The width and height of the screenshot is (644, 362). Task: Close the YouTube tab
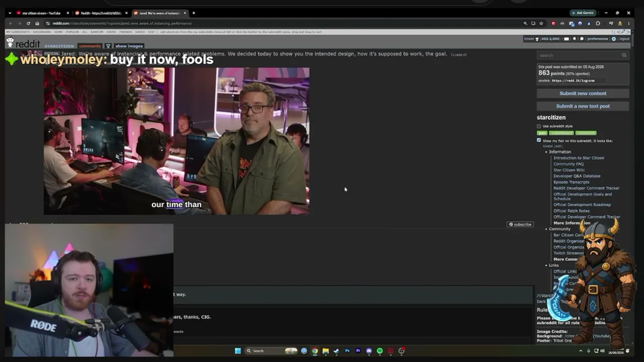click(67, 13)
